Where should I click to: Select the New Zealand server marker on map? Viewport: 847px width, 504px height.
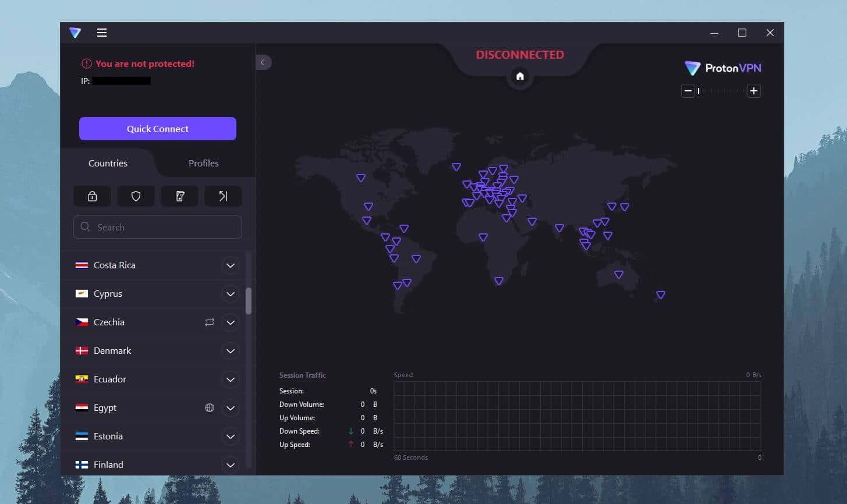[x=661, y=295]
